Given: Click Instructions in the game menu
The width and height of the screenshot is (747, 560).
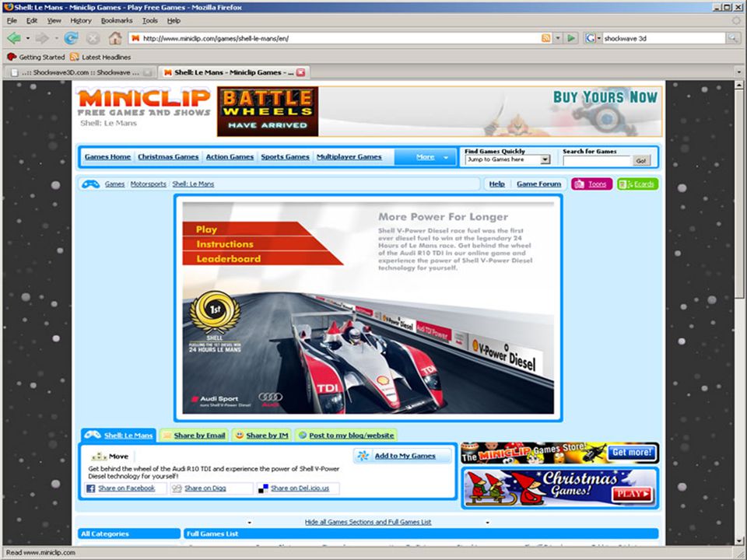Looking at the screenshot, I should pos(225,244).
